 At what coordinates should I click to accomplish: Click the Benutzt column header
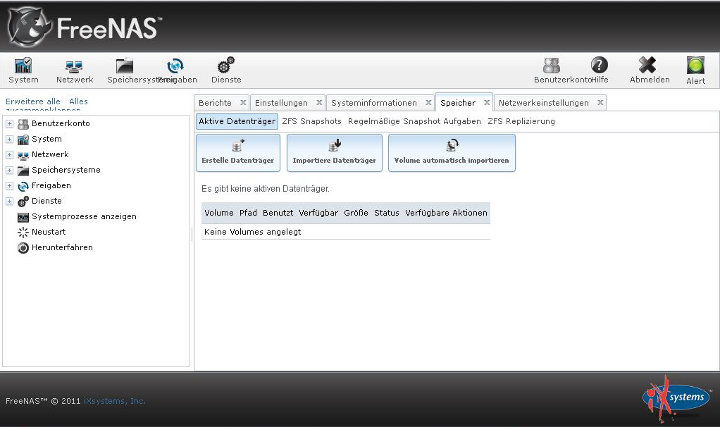point(277,213)
